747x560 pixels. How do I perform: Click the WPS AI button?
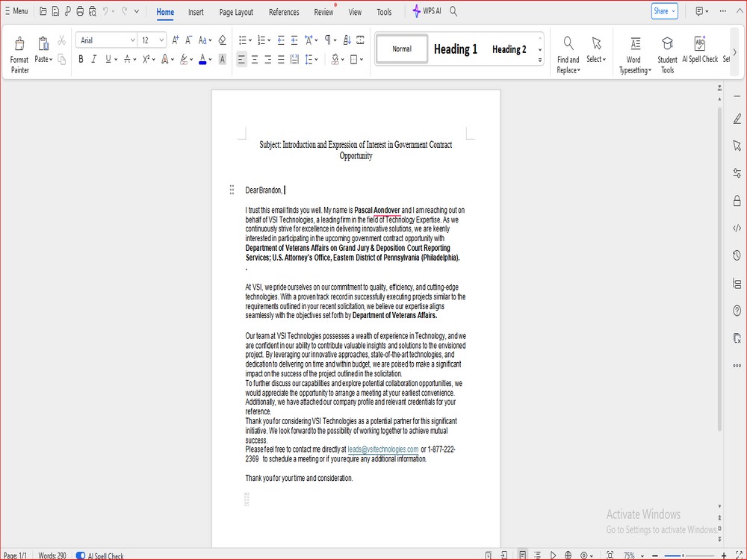427,11
